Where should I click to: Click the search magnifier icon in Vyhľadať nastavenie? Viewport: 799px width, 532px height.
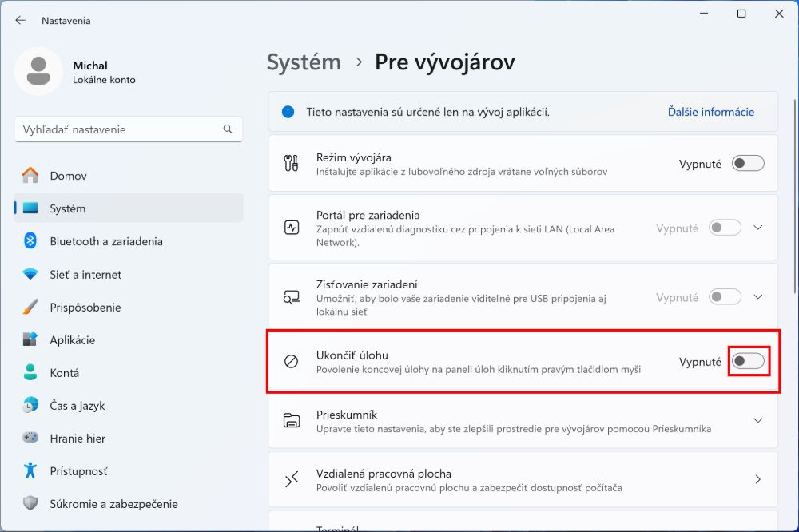[228, 129]
